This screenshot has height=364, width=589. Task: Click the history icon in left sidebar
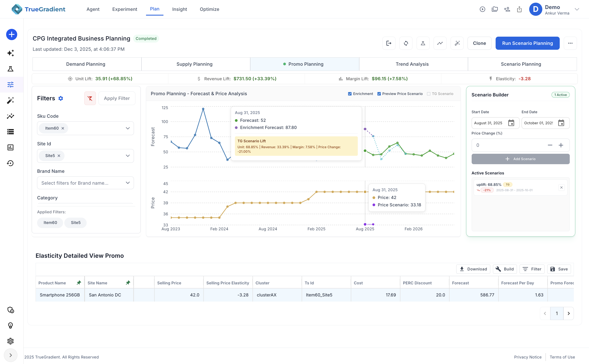pyautogui.click(x=10, y=163)
